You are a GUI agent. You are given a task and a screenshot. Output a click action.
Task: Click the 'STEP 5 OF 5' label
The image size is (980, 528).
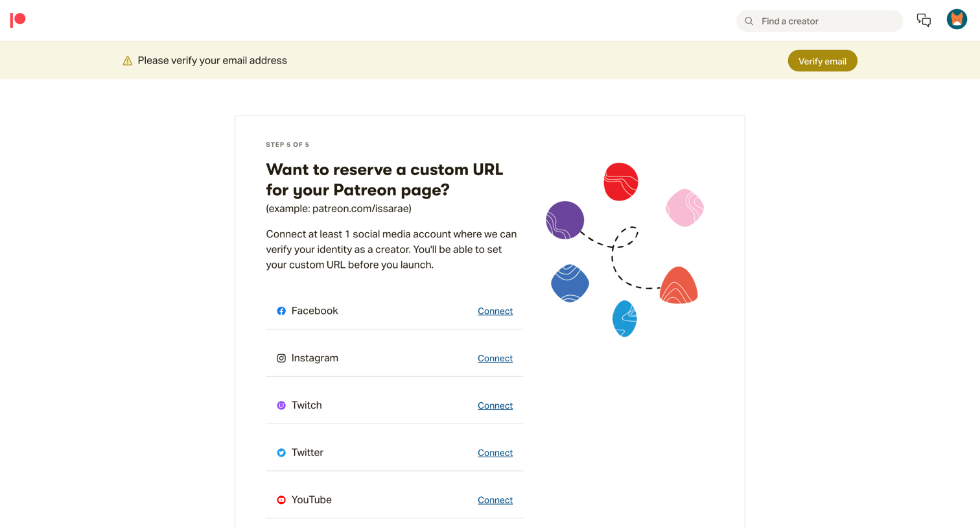point(288,145)
